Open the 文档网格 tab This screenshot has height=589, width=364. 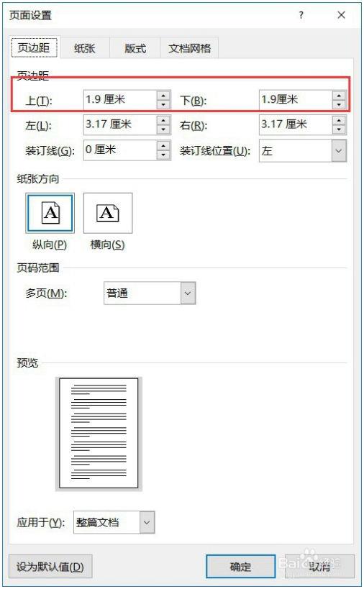click(x=190, y=48)
